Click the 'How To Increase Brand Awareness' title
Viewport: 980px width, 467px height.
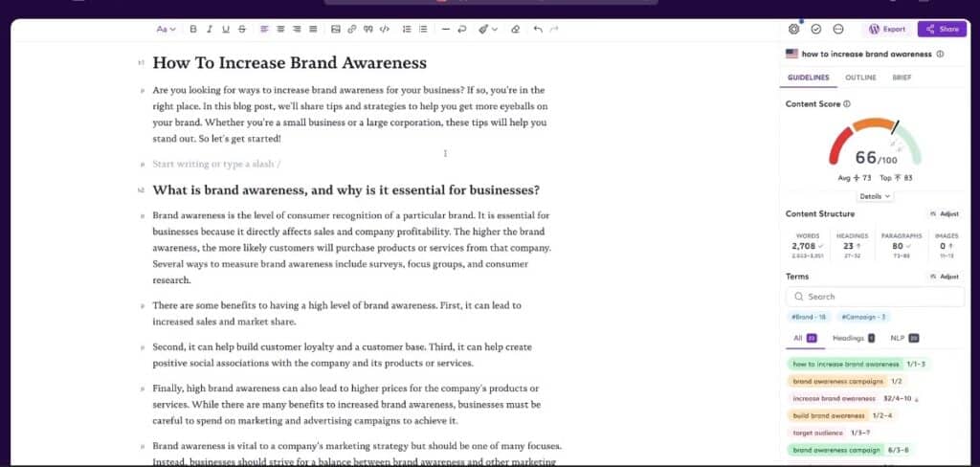[289, 62]
